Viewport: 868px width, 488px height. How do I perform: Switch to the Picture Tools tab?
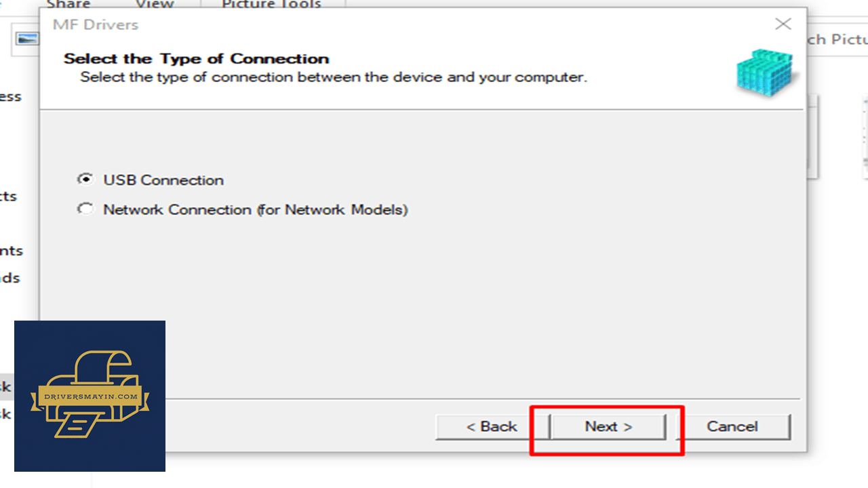point(271,4)
